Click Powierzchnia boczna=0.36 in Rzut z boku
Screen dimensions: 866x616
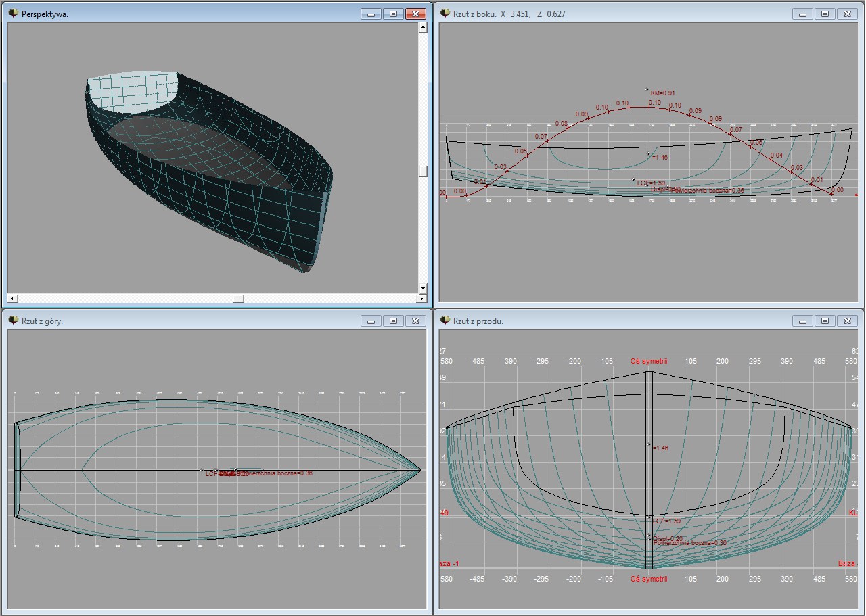point(707,191)
